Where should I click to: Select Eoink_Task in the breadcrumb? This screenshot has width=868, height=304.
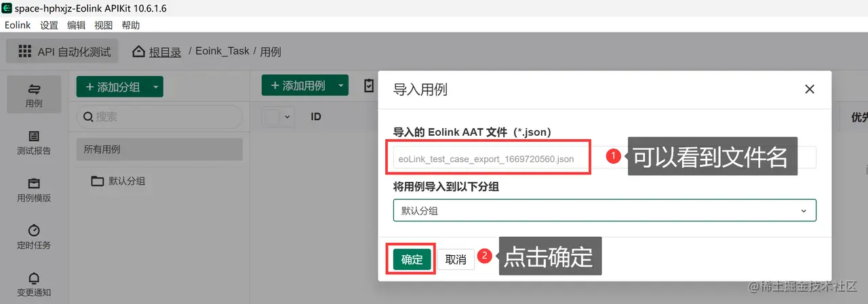222,52
